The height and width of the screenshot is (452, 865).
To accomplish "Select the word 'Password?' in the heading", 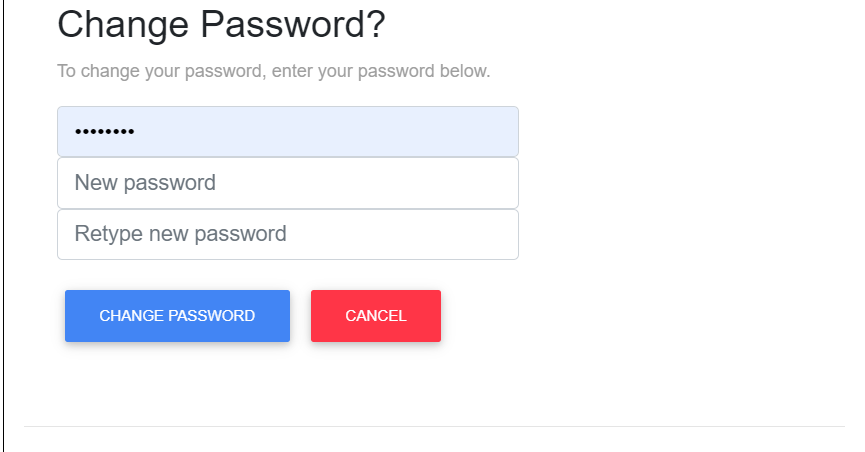I will (292, 25).
